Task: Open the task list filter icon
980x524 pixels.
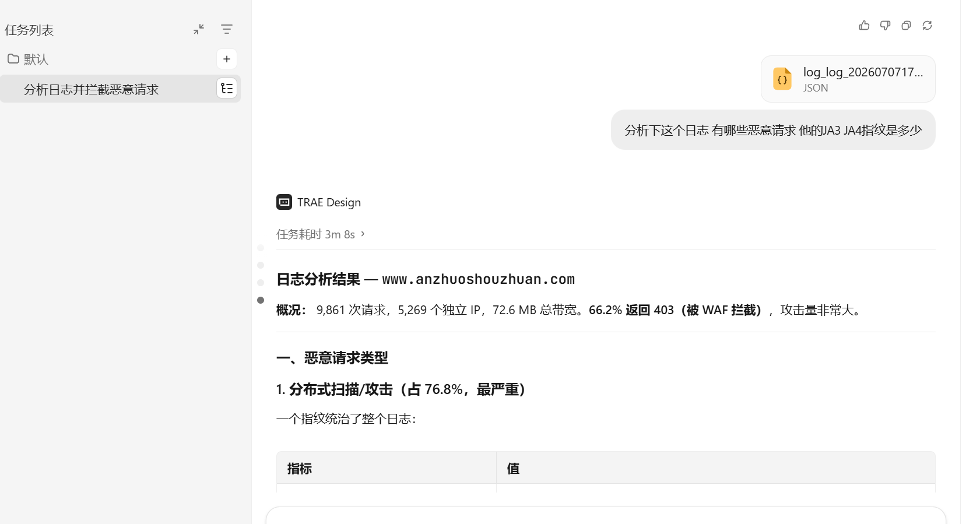Action: point(227,29)
